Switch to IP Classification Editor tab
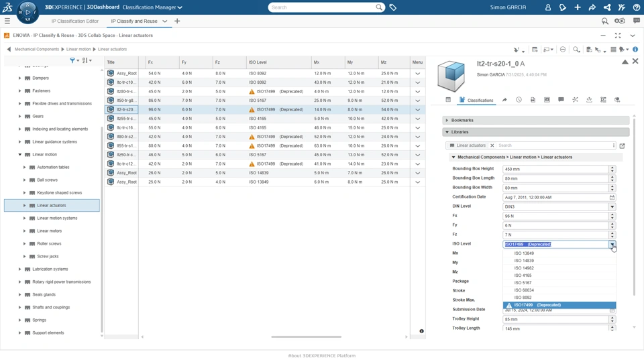 [x=75, y=21]
